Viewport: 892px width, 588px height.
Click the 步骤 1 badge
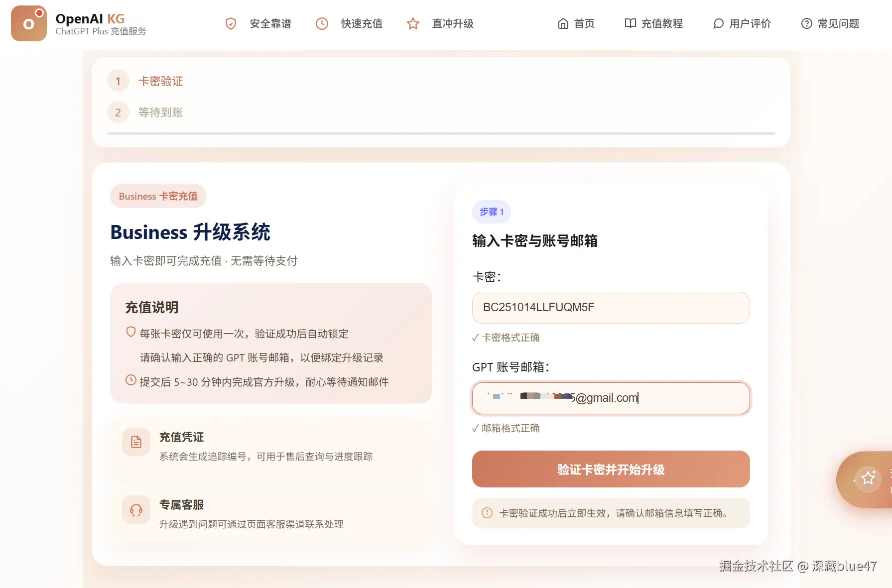coord(492,212)
